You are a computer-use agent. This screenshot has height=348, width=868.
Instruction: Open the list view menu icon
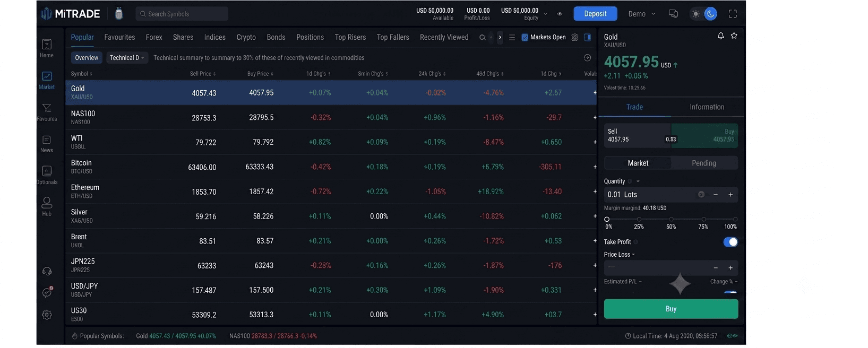(x=512, y=37)
